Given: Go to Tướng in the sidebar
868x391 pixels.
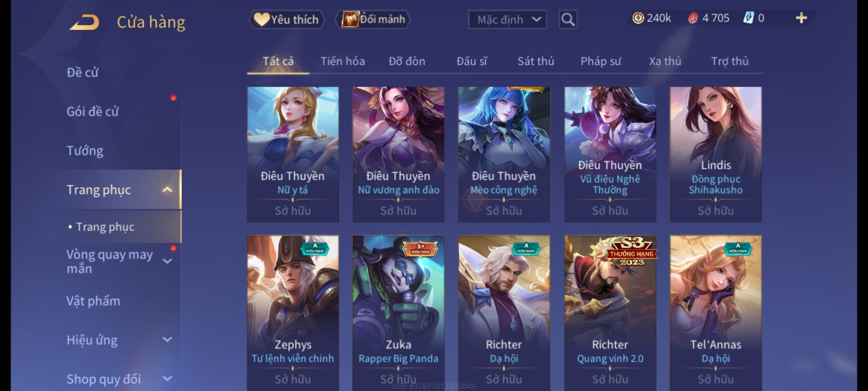Looking at the screenshot, I should click(x=85, y=151).
